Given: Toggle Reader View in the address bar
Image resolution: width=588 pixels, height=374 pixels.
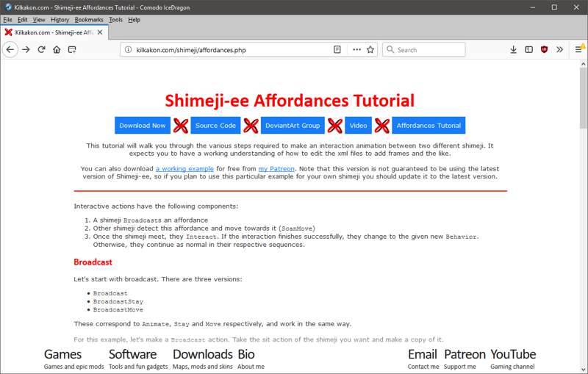Looking at the screenshot, I should (337, 49).
